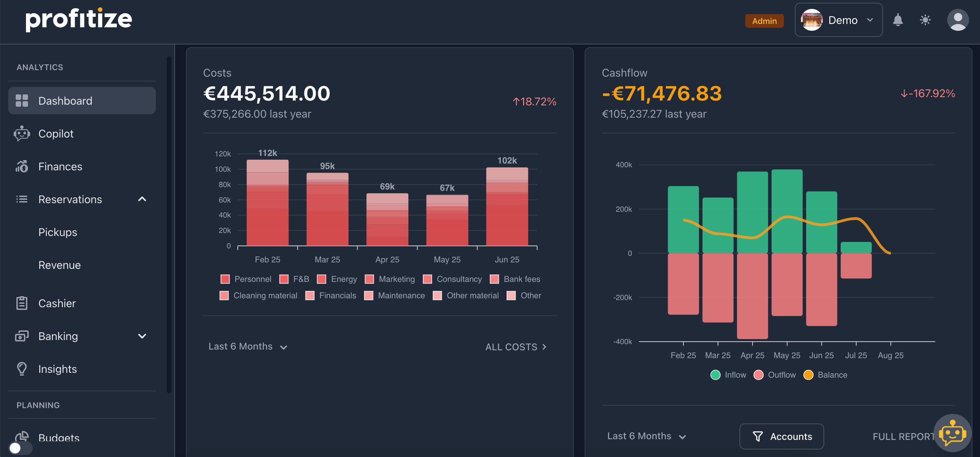Toggle the switch at sidebar bottom

[21, 448]
